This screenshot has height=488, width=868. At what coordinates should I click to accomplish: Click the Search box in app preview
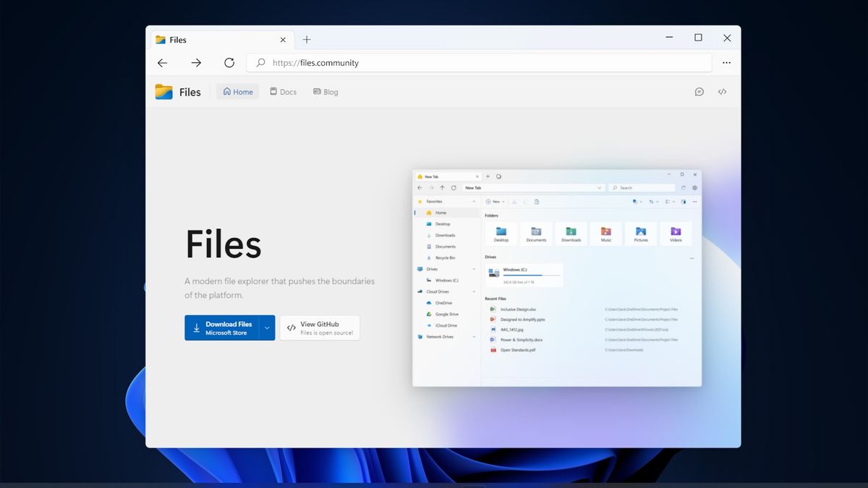tap(642, 188)
